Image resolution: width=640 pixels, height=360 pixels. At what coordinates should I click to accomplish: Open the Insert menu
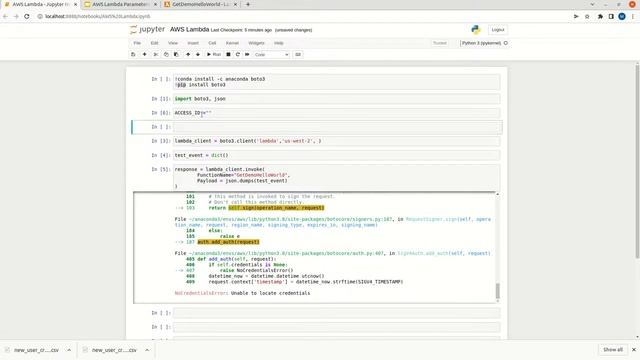[193, 43]
